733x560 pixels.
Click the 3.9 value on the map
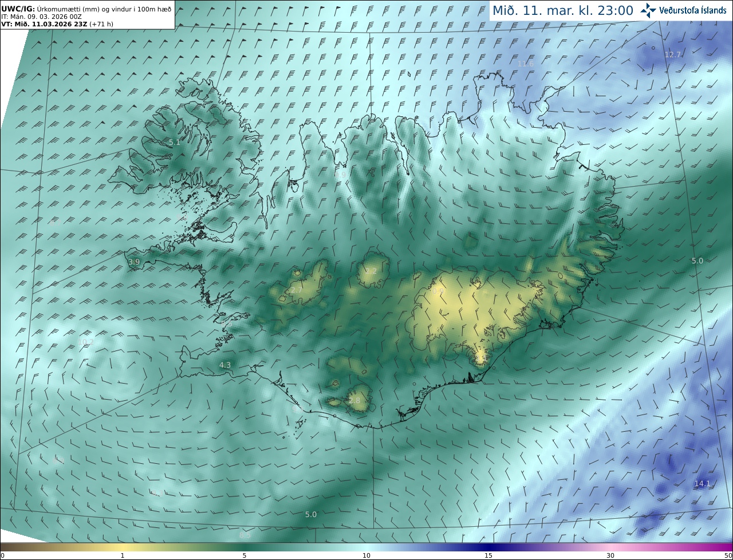click(134, 262)
